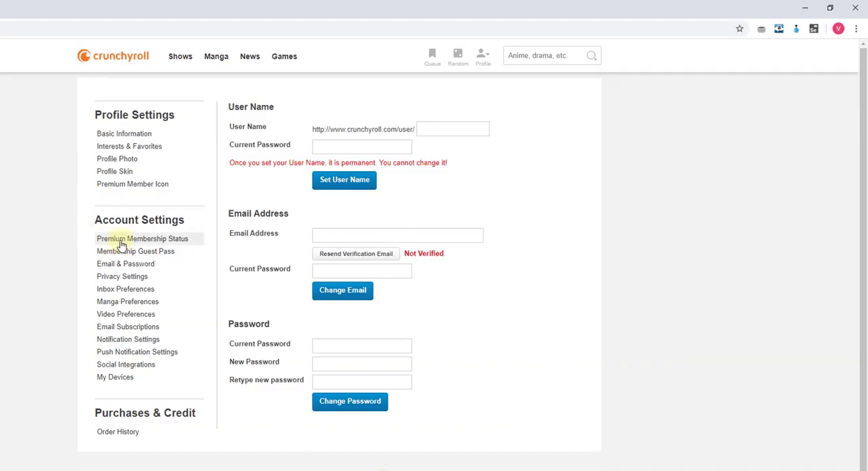Open the Queue bookmark icon

(432, 57)
